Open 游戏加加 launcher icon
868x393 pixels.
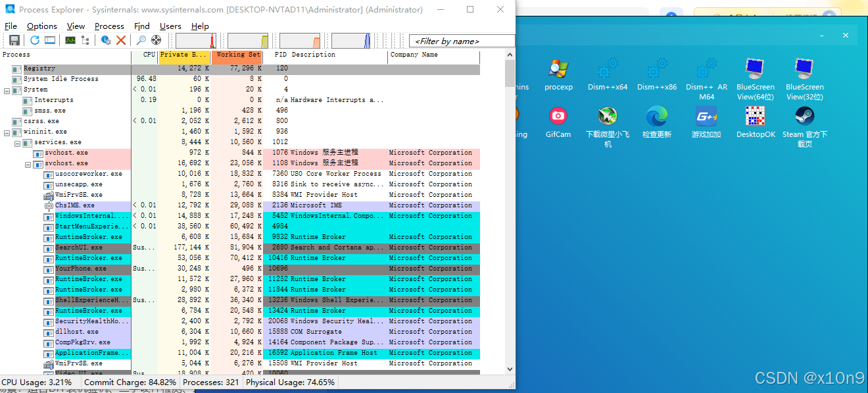(x=706, y=122)
